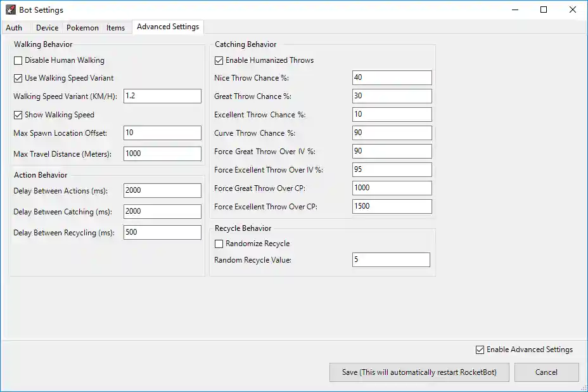Uncheck Enable Advanced Settings checkbox
The width and height of the screenshot is (588, 392).
[x=480, y=350]
